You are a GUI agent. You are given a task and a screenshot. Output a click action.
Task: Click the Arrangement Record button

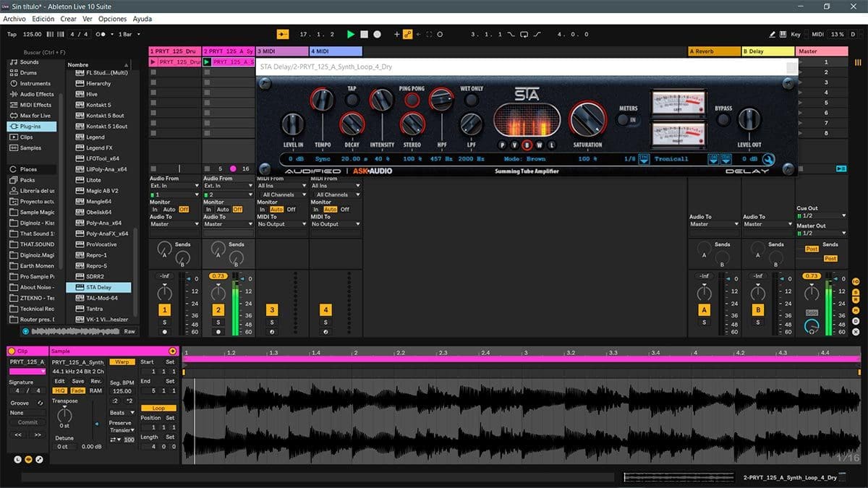[378, 34]
